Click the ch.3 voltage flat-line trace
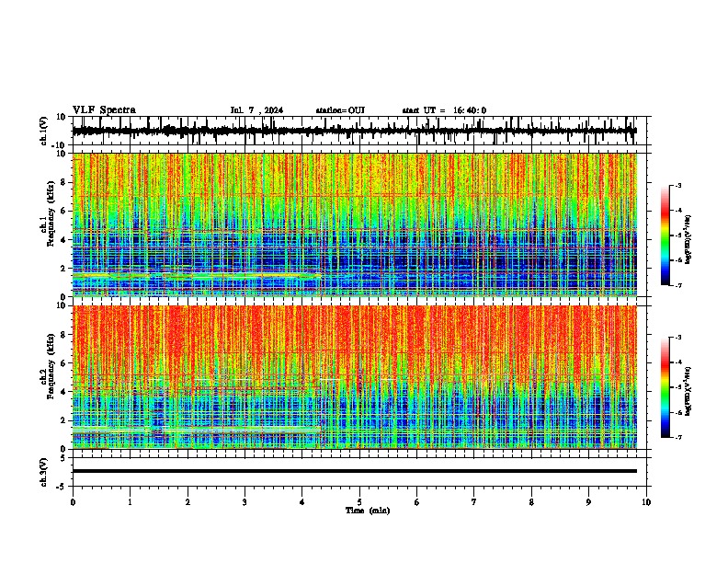This screenshot has height=563, width=728. click(x=355, y=471)
